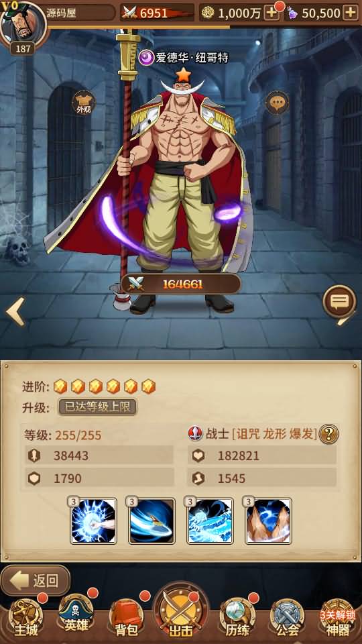Show previous hero with left arrow
Image resolution: width=362 pixels, height=644 pixels.
(15, 312)
